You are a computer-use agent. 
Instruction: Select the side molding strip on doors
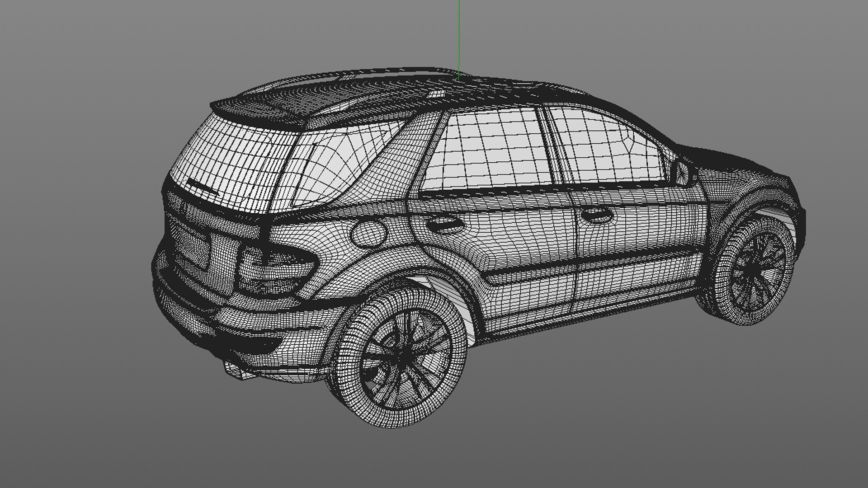pos(588,267)
